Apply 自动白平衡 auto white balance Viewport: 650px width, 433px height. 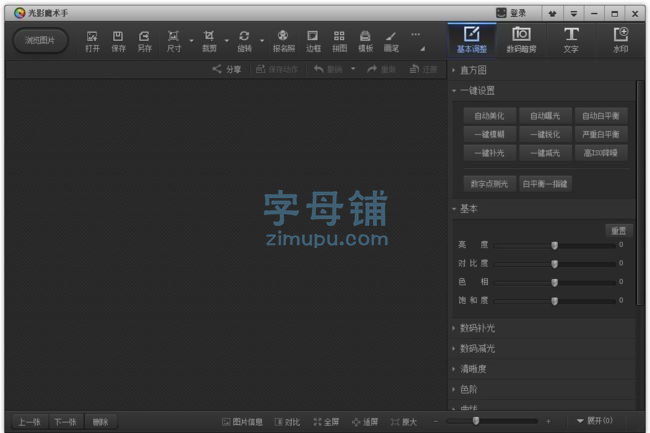[x=601, y=116]
